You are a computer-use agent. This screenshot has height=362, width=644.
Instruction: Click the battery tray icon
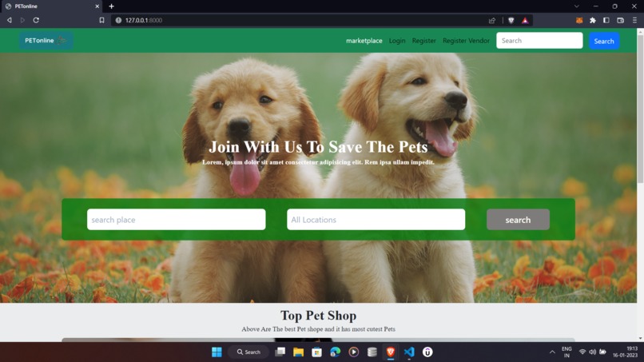(x=602, y=352)
